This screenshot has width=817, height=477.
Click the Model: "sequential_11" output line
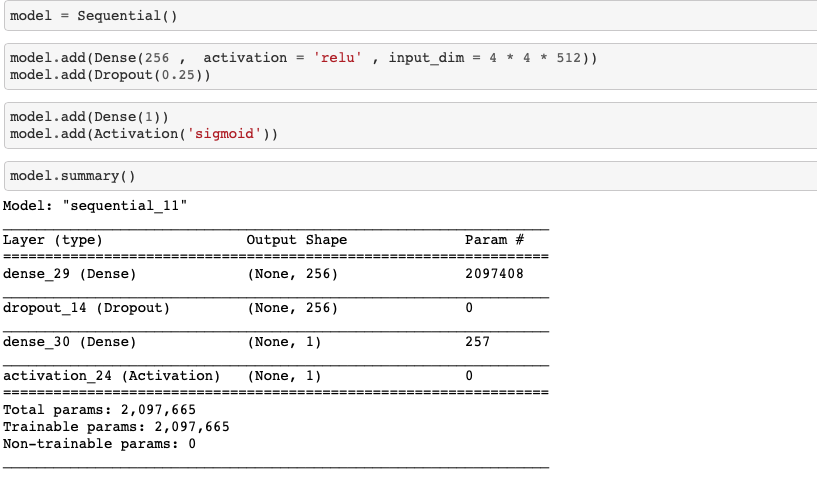95,205
